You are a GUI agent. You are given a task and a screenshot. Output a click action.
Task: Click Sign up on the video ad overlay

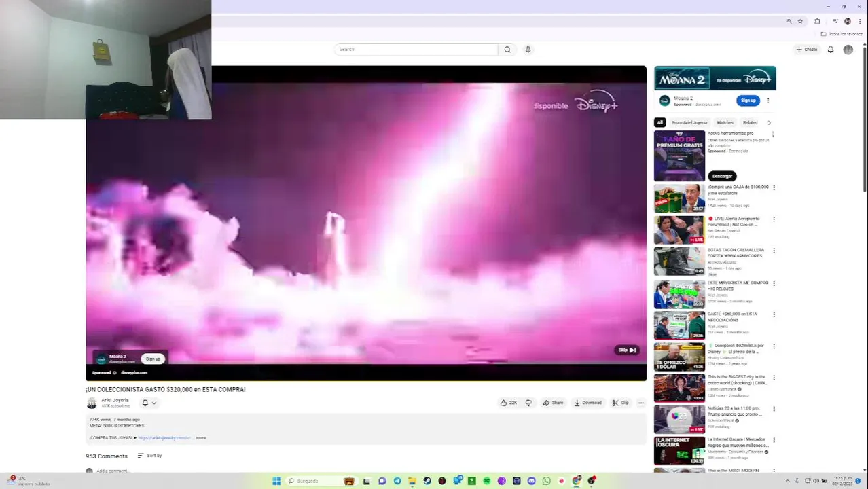153,359
